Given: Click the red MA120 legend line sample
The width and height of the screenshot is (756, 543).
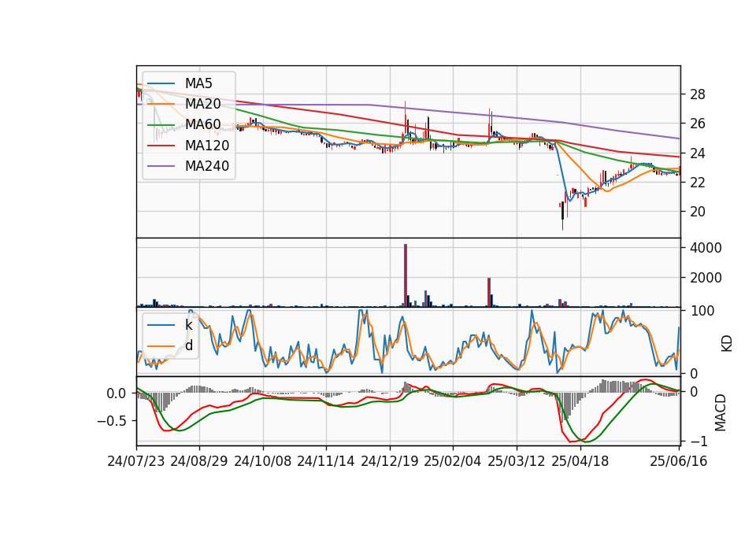Looking at the screenshot, I should click(161, 146).
